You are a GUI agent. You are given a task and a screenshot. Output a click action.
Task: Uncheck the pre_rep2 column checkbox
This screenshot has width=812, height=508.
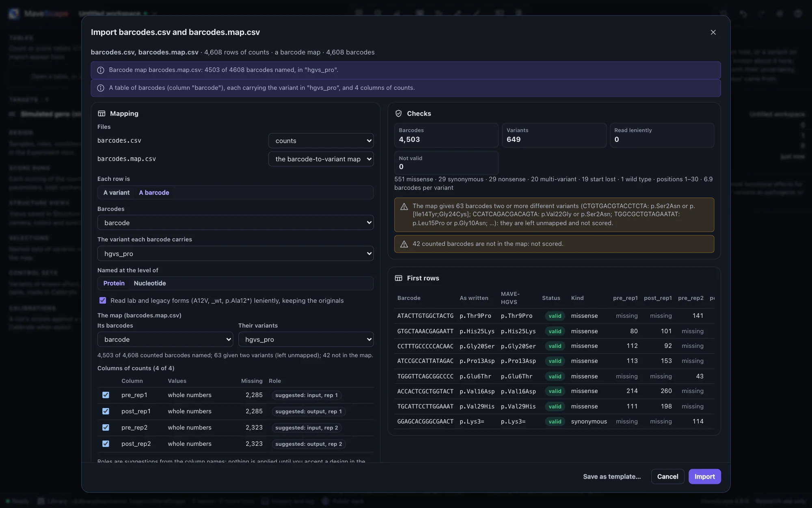(106, 428)
